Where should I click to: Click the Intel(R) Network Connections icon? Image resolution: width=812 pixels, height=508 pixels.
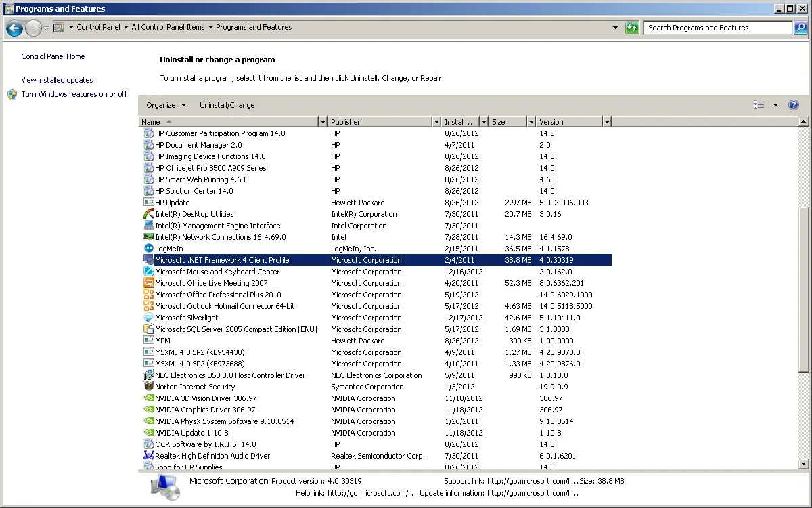click(149, 237)
